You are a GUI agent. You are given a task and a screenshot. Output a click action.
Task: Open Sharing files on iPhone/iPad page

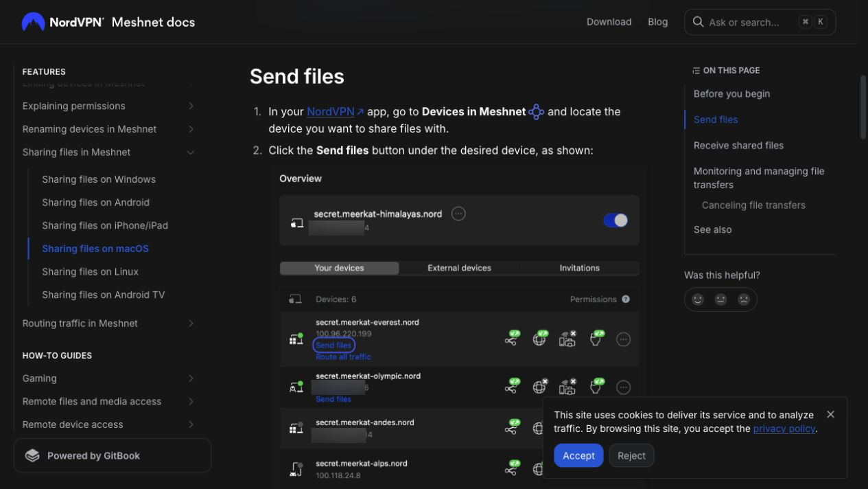coord(105,225)
